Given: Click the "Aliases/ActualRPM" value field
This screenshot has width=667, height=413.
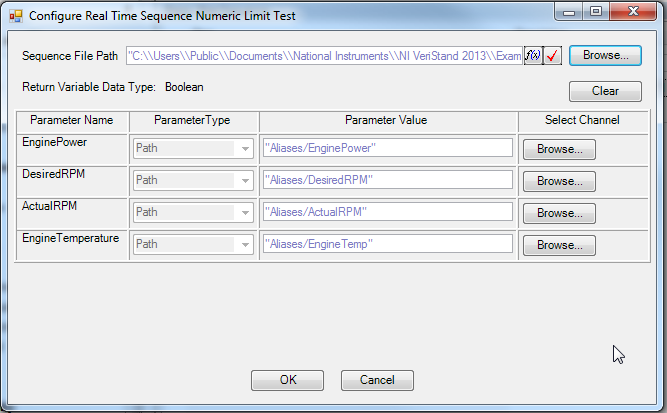Looking at the screenshot, I should click(x=387, y=213).
